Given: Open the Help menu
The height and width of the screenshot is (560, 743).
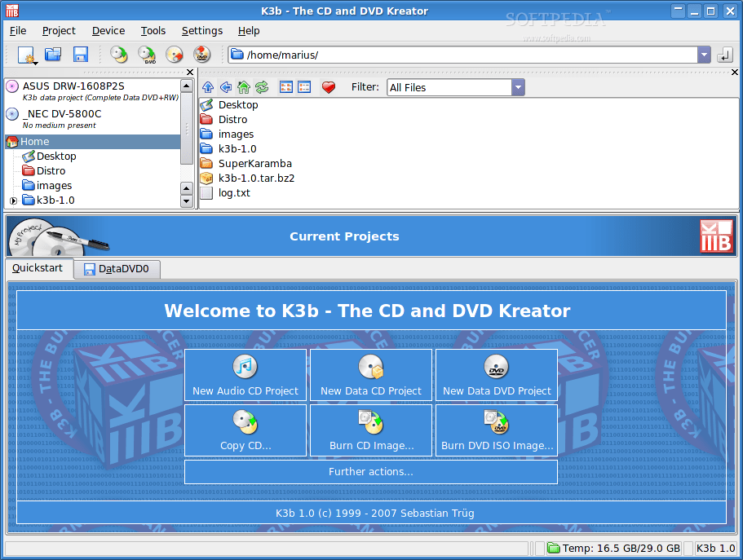Looking at the screenshot, I should (x=249, y=31).
